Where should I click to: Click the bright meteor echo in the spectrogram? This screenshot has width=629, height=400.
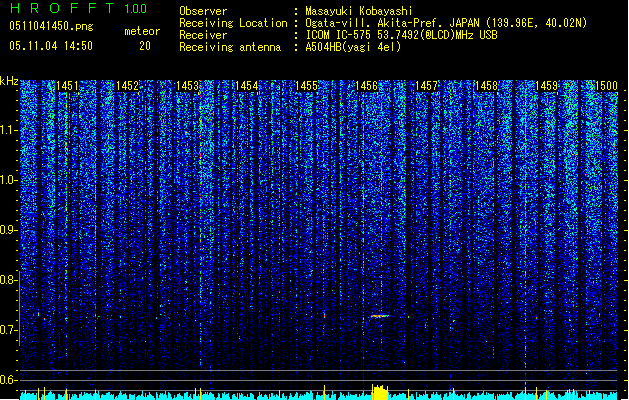click(380, 316)
